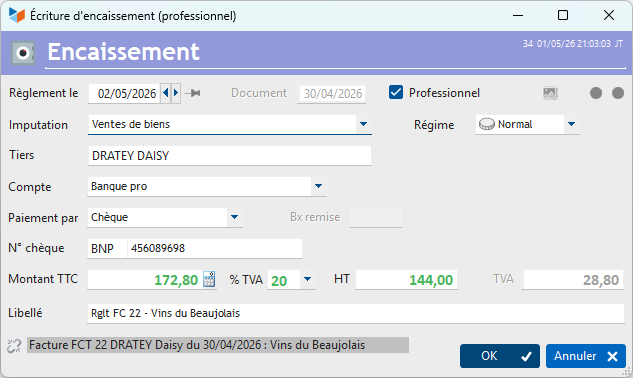
Task: Click the % TVA value 20
Action: point(283,280)
